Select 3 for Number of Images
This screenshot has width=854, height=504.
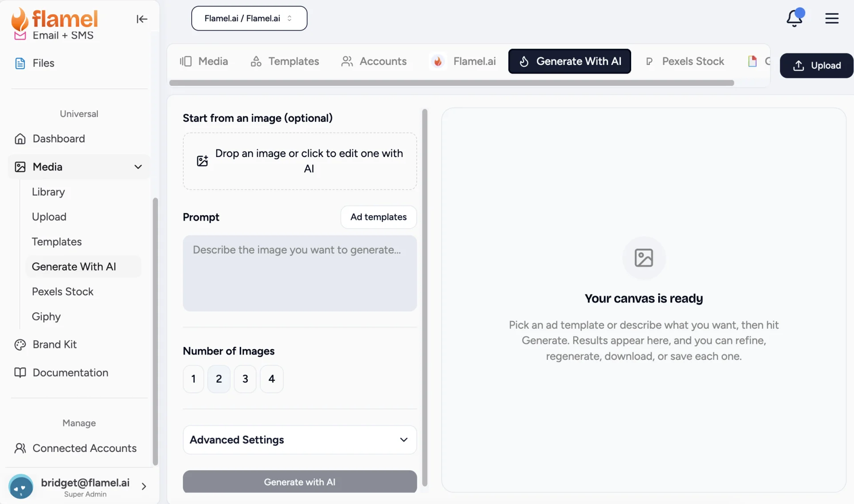[245, 379]
